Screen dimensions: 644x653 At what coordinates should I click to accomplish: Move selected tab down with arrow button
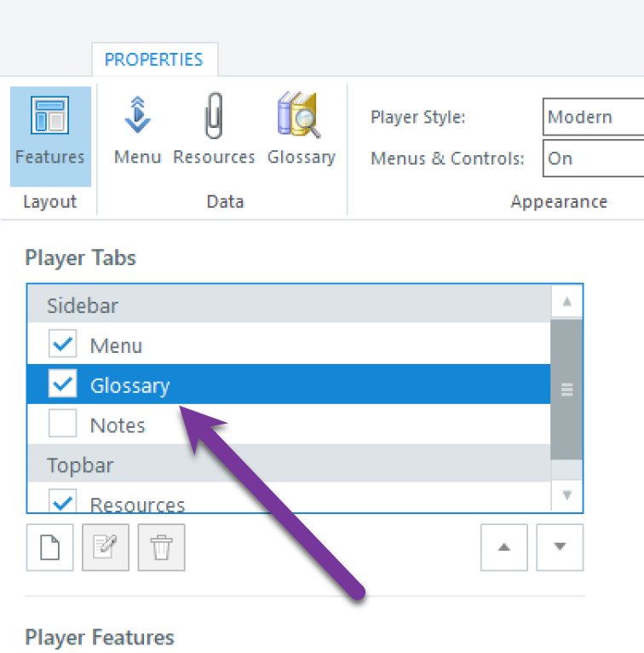(560, 547)
